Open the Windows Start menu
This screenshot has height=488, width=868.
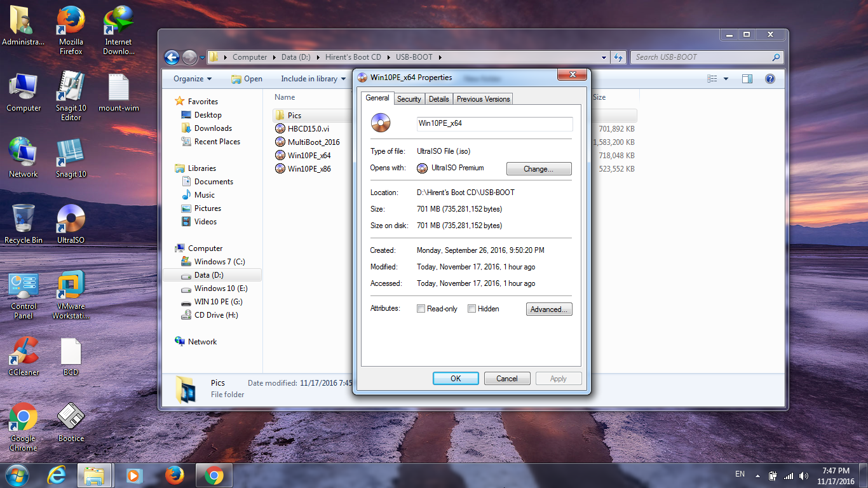tap(17, 475)
